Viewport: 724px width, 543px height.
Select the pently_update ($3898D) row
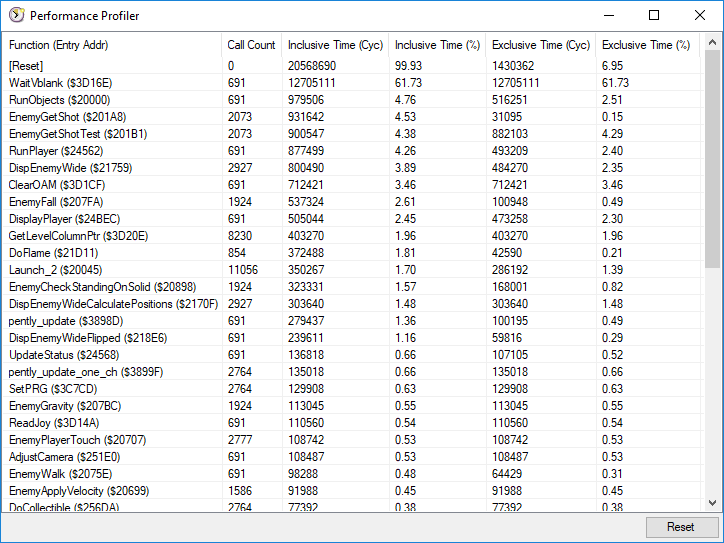[353, 321]
